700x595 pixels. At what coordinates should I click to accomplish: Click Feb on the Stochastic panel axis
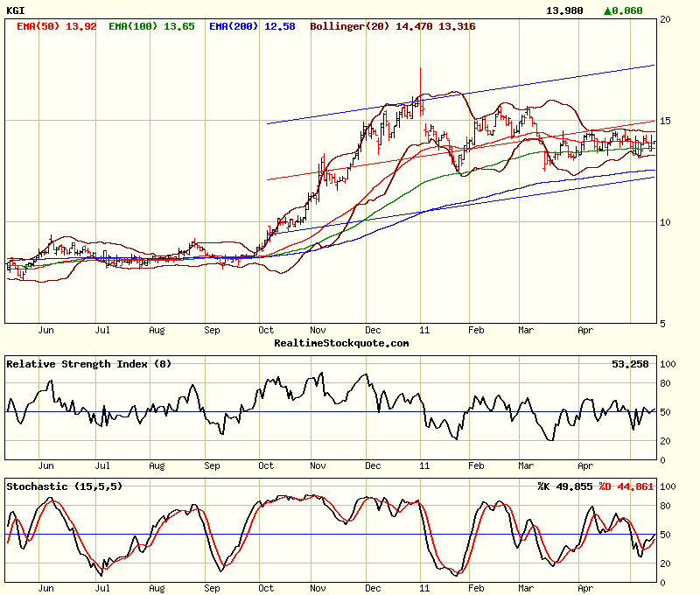[476, 588]
